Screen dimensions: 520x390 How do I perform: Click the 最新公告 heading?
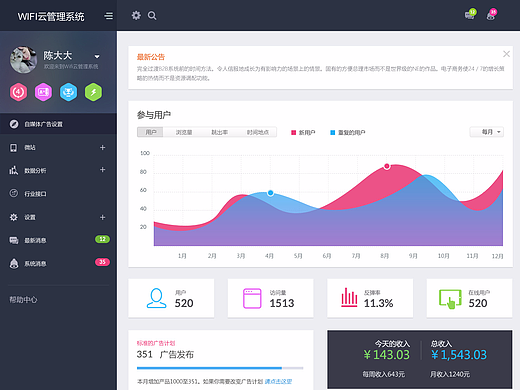click(151, 57)
